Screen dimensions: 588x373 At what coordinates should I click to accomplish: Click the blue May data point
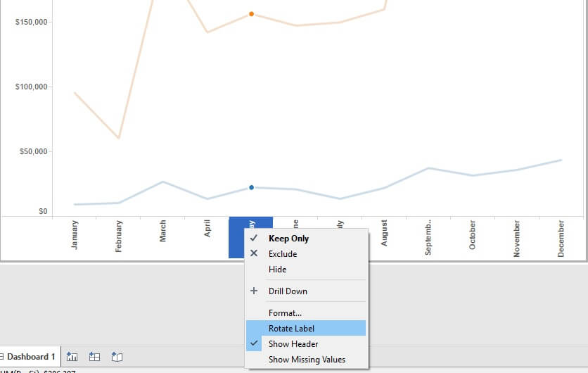click(x=252, y=187)
